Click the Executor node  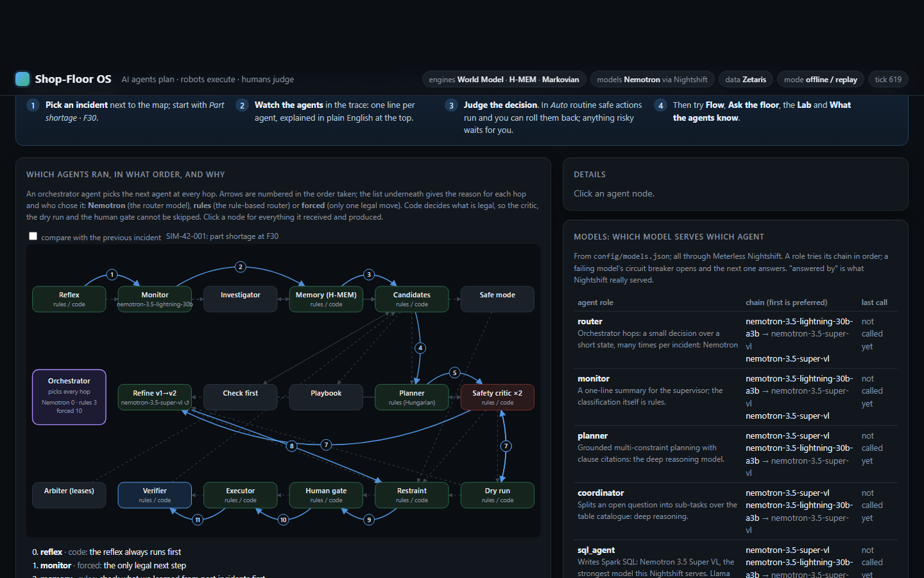coord(241,495)
